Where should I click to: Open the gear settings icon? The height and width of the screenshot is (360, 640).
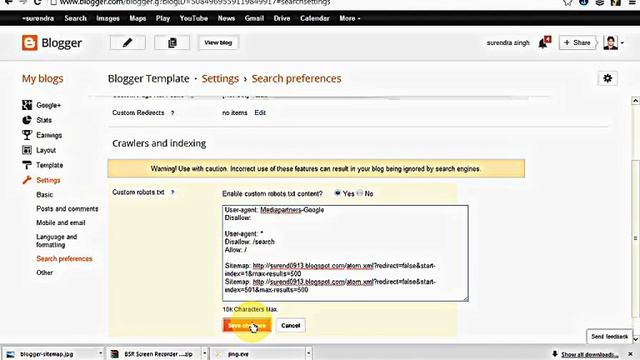(x=607, y=78)
